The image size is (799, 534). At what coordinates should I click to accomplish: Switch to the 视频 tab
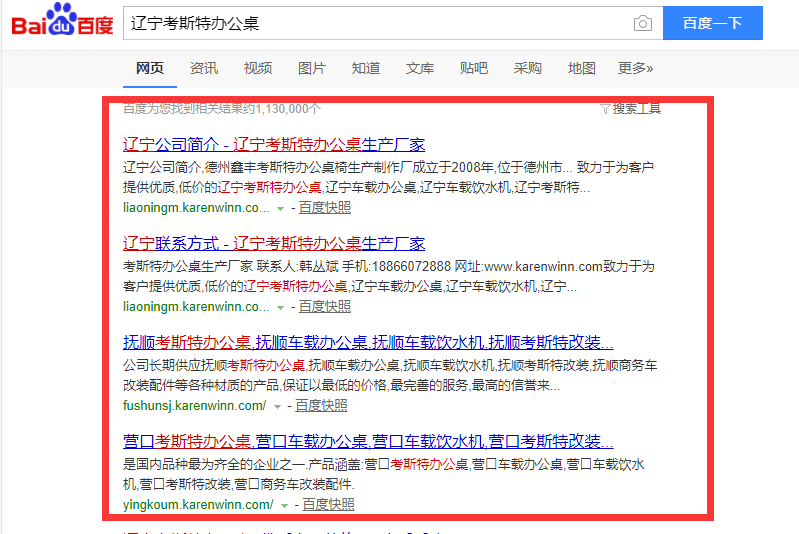point(258,68)
